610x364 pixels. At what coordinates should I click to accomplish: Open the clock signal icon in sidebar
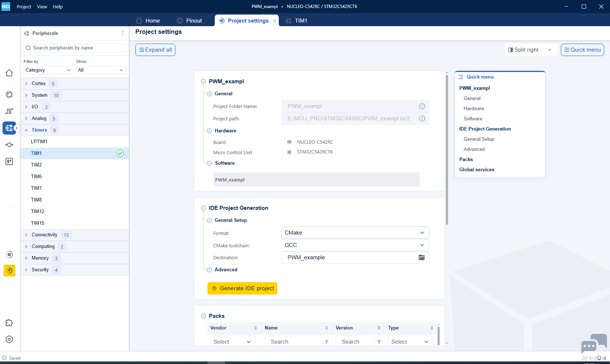pos(9,111)
